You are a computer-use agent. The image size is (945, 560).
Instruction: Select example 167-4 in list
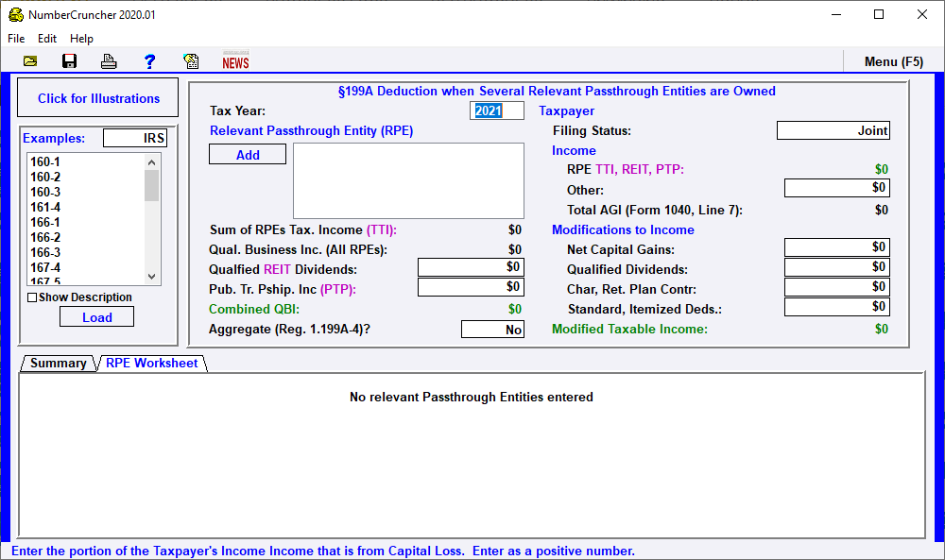(x=45, y=267)
